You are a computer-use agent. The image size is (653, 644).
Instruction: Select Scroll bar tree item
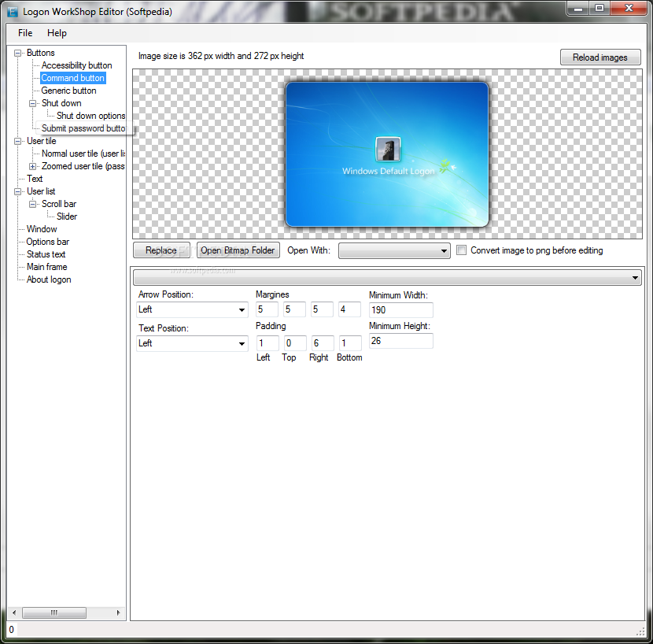(x=59, y=204)
